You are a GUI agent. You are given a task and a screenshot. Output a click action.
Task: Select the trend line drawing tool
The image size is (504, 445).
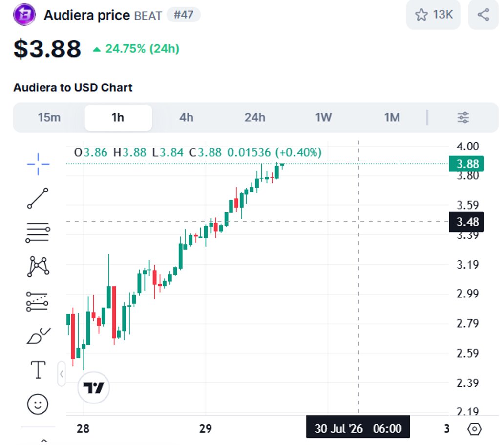click(38, 198)
